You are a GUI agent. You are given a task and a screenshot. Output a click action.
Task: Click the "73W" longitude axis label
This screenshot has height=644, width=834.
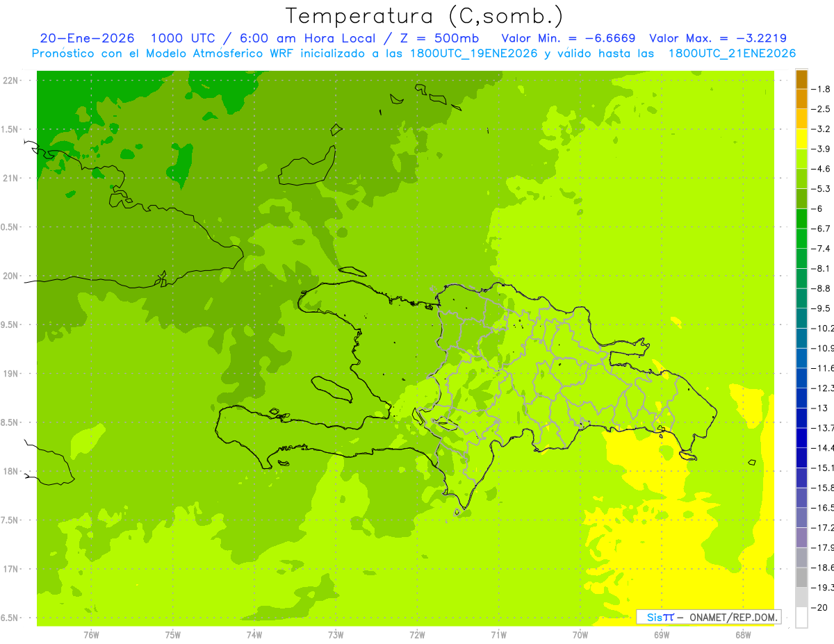pyautogui.click(x=336, y=634)
